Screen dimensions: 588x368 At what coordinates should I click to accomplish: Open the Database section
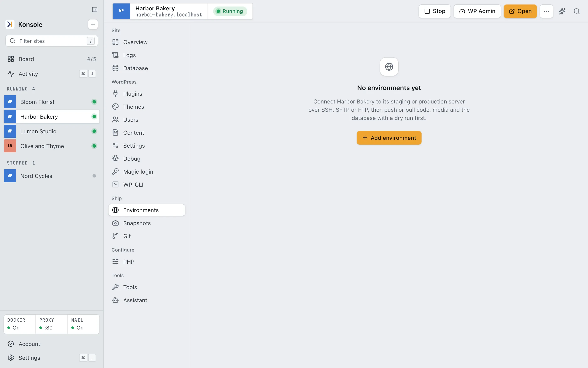coord(147,68)
